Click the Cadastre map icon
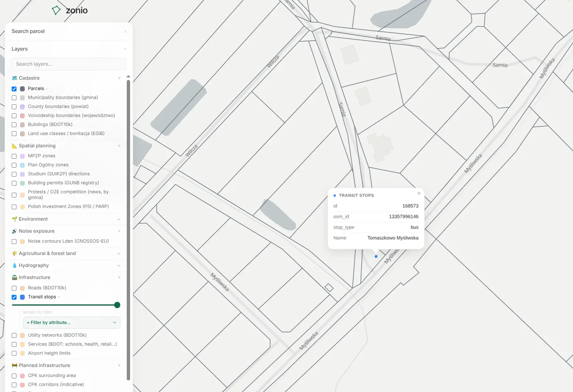Viewport: 573px width, 392px height. 14,78
